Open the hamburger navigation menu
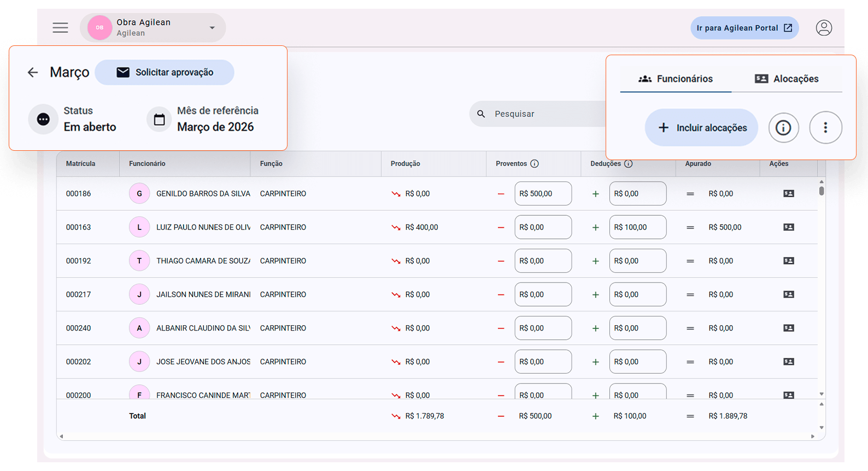 [x=60, y=28]
